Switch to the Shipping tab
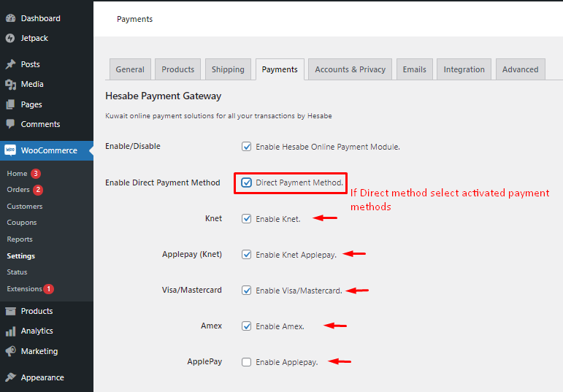The height and width of the screenshot is (392, 563). coord(228,69)
